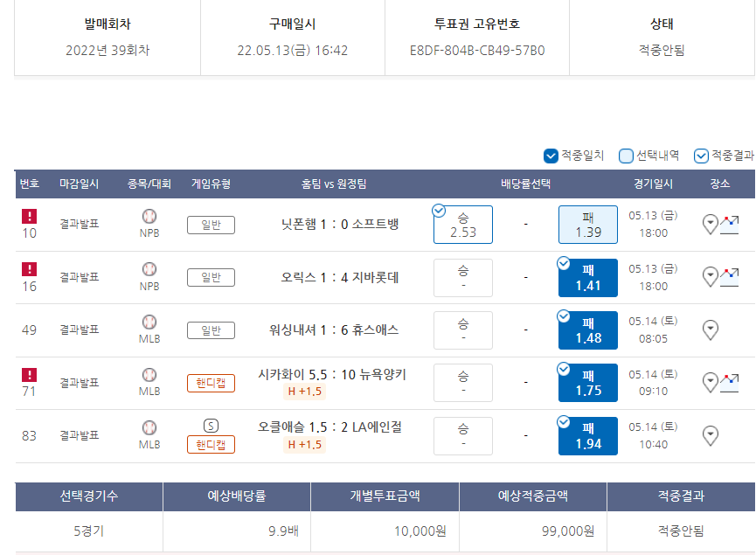Open the location pin for 닛폰햄 game
Image resolution: width=756 pixels, height=555 pixels.
(x=711, y=225)
